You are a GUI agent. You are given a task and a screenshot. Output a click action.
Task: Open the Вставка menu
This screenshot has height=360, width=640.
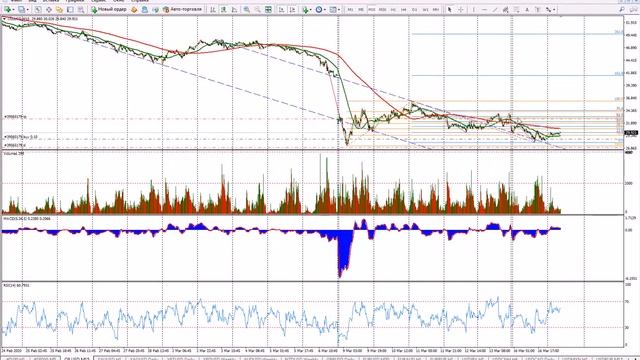(x=51, y=1)
